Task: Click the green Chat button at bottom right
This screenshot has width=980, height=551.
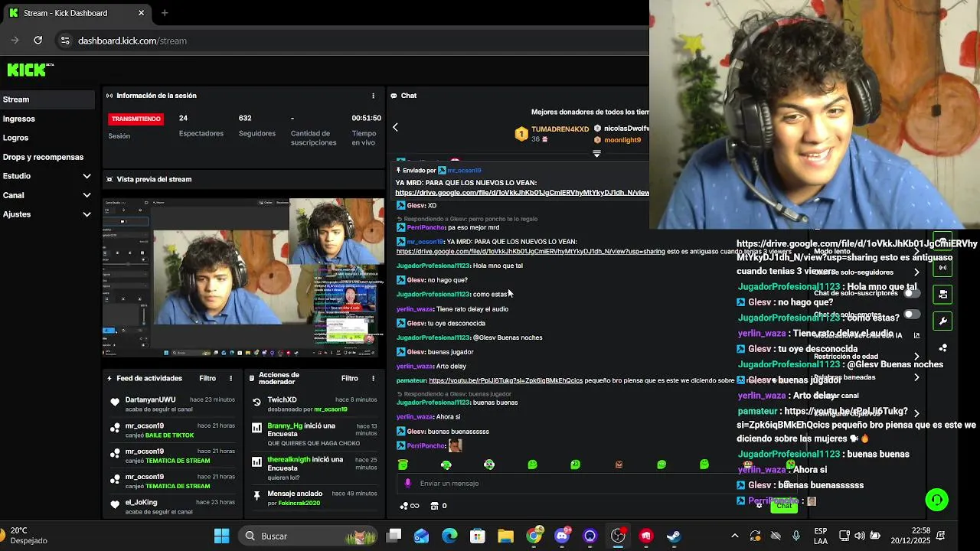Action: [784, 506]
